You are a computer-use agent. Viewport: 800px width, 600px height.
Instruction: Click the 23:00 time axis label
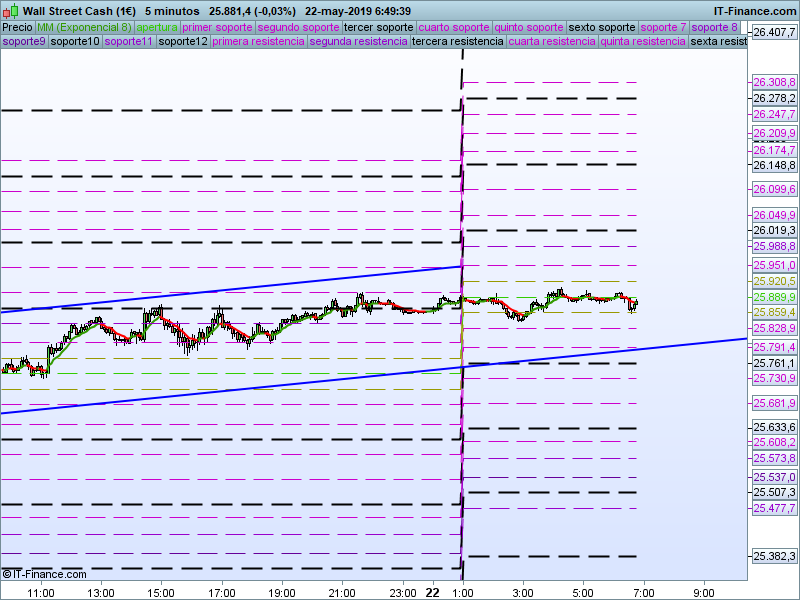pos(403,593)
